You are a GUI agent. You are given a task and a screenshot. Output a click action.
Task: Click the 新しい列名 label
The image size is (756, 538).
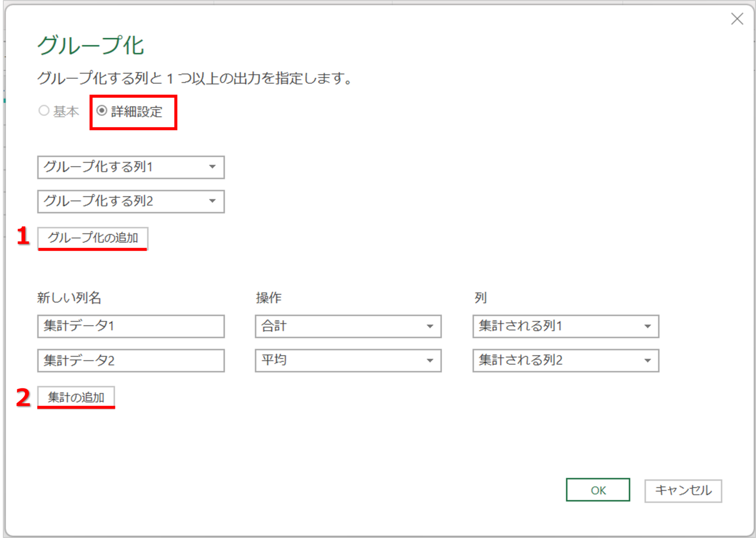click(69, 298)
